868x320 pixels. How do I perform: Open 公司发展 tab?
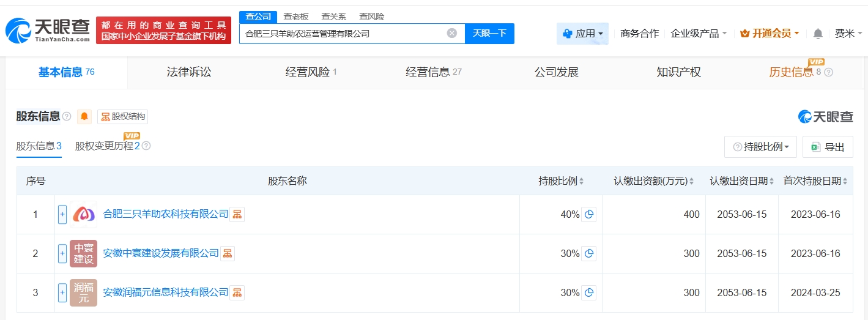(x=556, y=72)
